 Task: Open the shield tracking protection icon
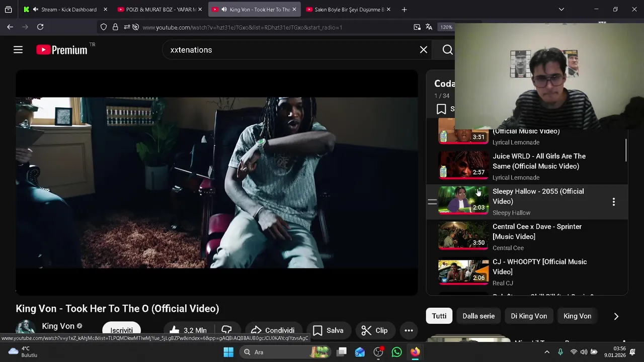click(x=104, y=27)
